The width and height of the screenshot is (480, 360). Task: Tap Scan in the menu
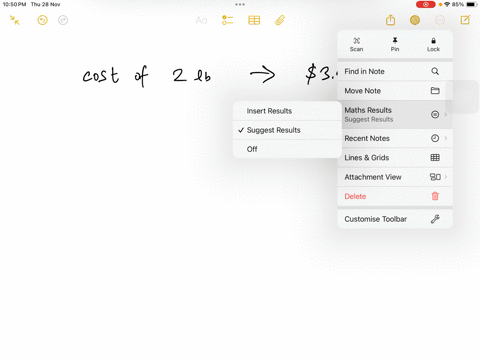click(356, 45)
